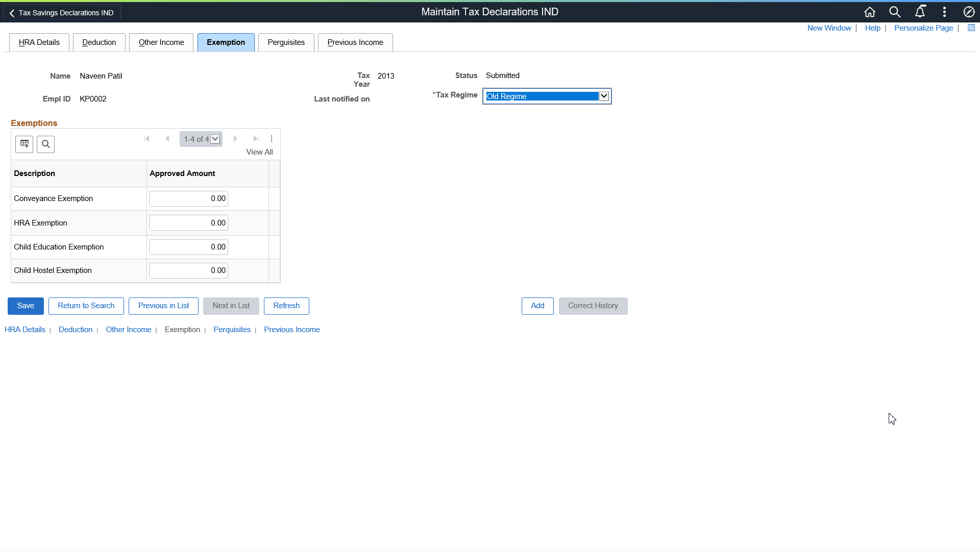Expand the Tax Regime dropdown
The image size is (980, 551).
click(604, 96)
